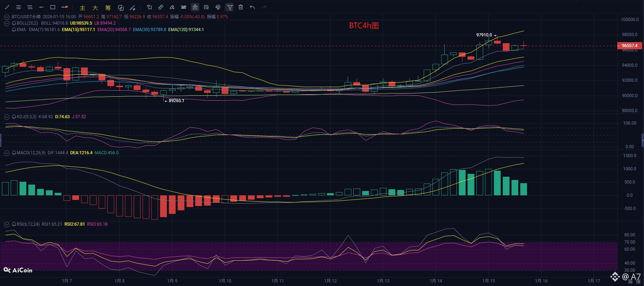Select the rectangle drawing tool
Viewport: 644px width, 286px height.
click(x=53, y=7)
